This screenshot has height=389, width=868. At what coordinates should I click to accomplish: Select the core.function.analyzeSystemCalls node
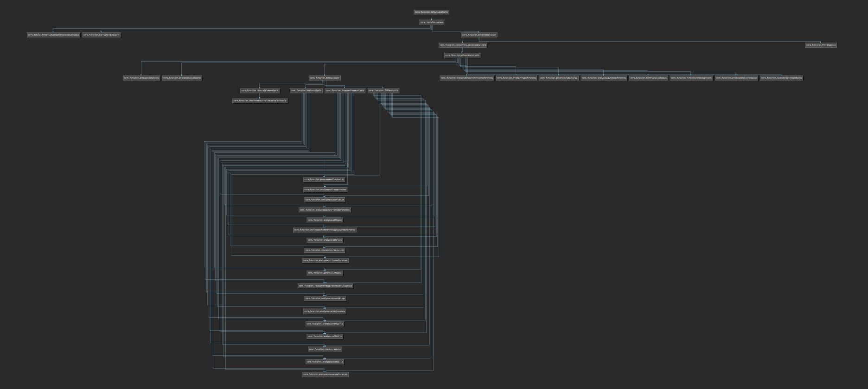pyautogui.click(x=325, y=362)
